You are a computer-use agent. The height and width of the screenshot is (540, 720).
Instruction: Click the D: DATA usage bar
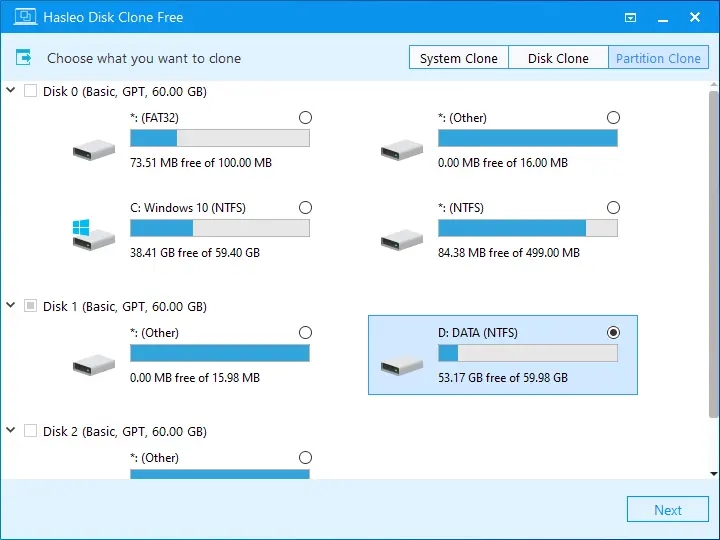528,353
